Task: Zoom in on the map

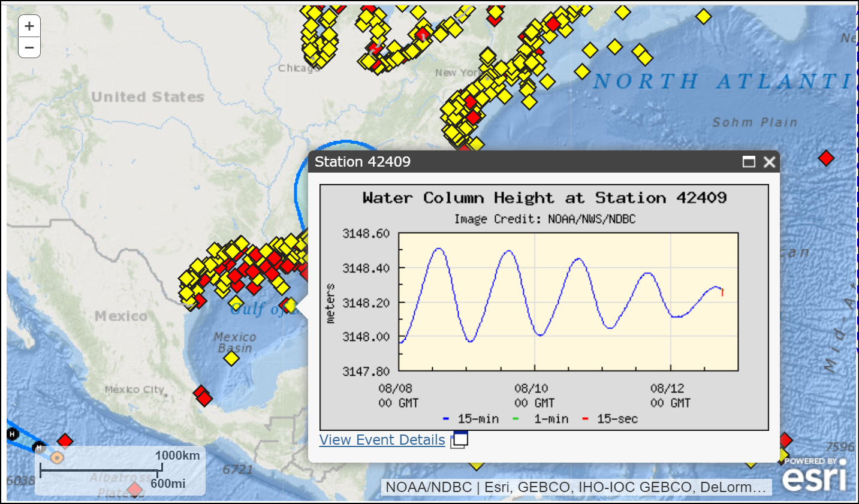Action: (x=29, y=26)
